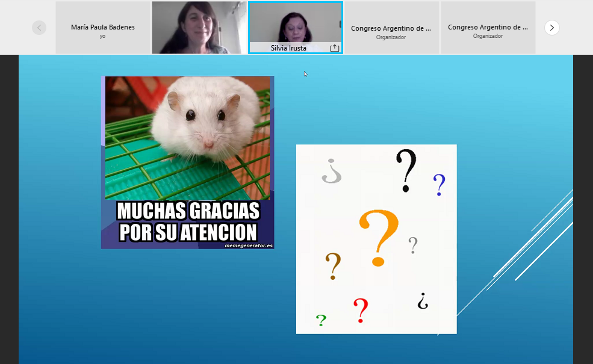Screen dimensions: 593x364
Task: Select the first Congreso Argentino organizer tile
Action: coord(391,28)
